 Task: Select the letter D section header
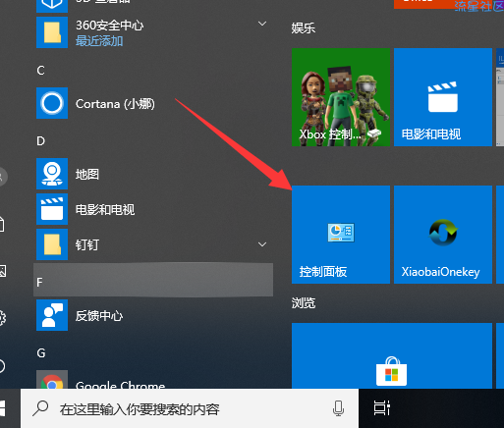40,140
